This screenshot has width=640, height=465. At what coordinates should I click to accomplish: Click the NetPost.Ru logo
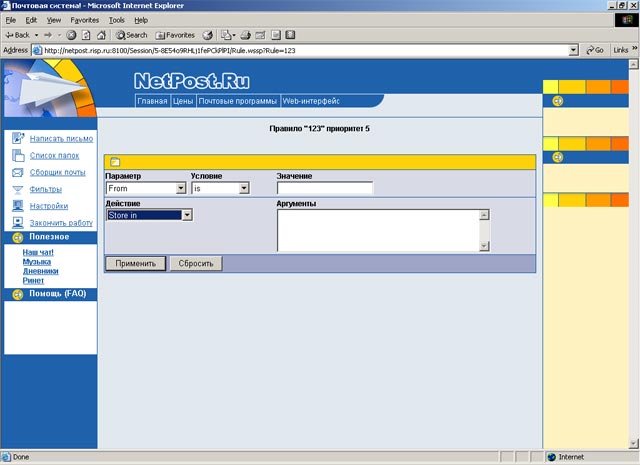pos(191,81)
